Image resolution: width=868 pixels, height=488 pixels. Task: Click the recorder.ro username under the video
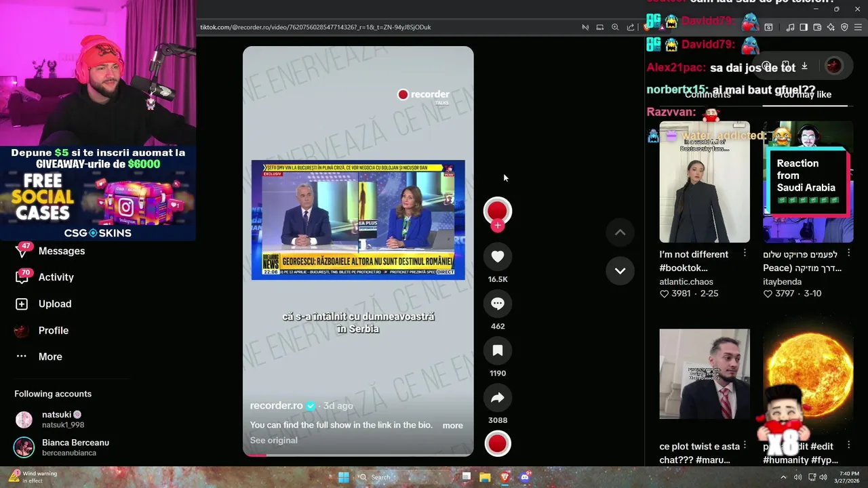276,405
